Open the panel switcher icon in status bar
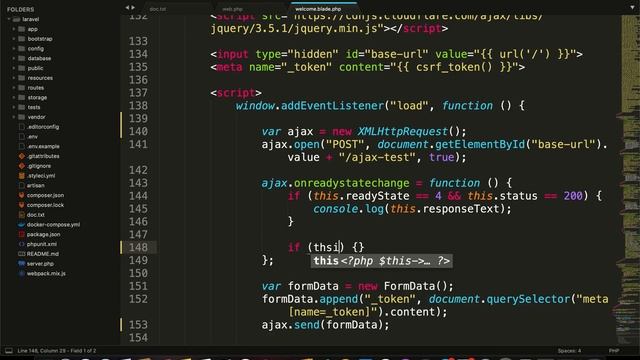 (9, 351)
